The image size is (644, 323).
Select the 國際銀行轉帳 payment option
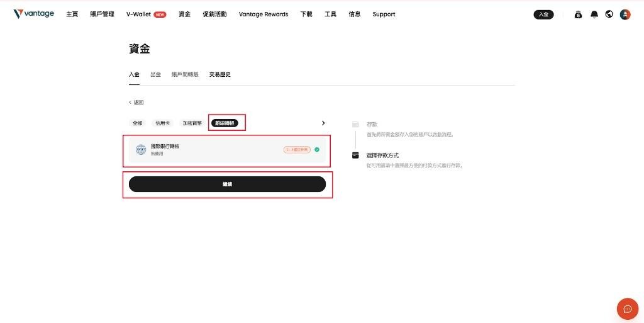(x=227, y=150)
